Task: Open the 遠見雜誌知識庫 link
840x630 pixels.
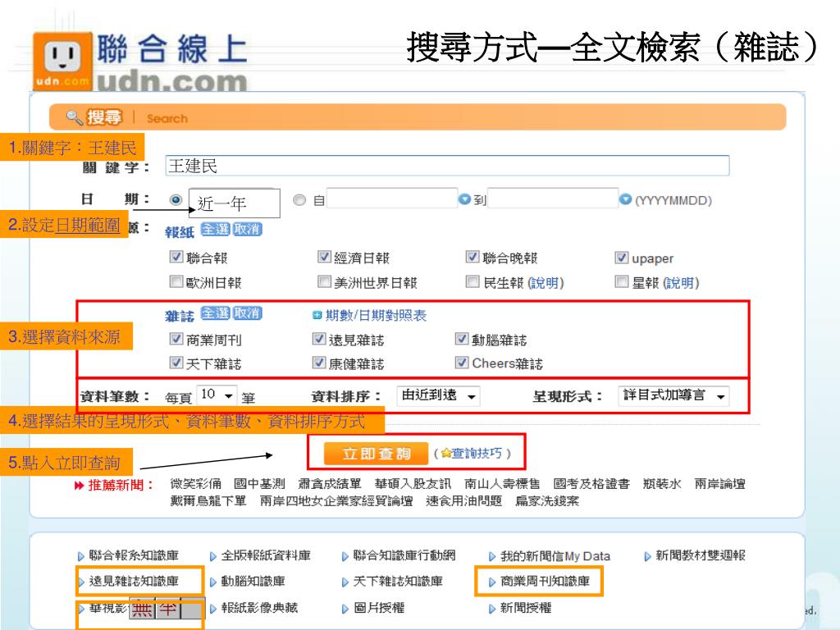Action: (134, 582)
